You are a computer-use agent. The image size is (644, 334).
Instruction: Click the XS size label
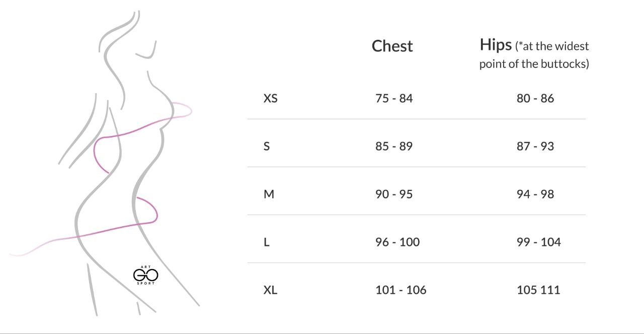pyautogui.click(x=270, y=98)
